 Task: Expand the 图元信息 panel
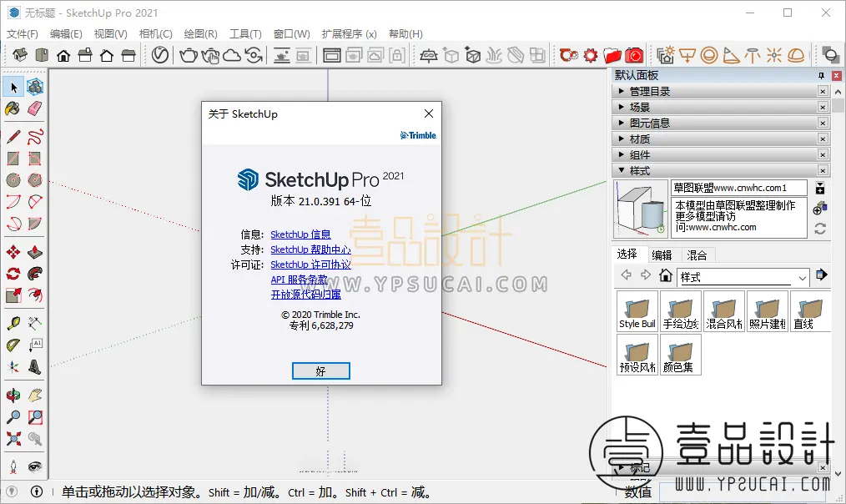715,123
